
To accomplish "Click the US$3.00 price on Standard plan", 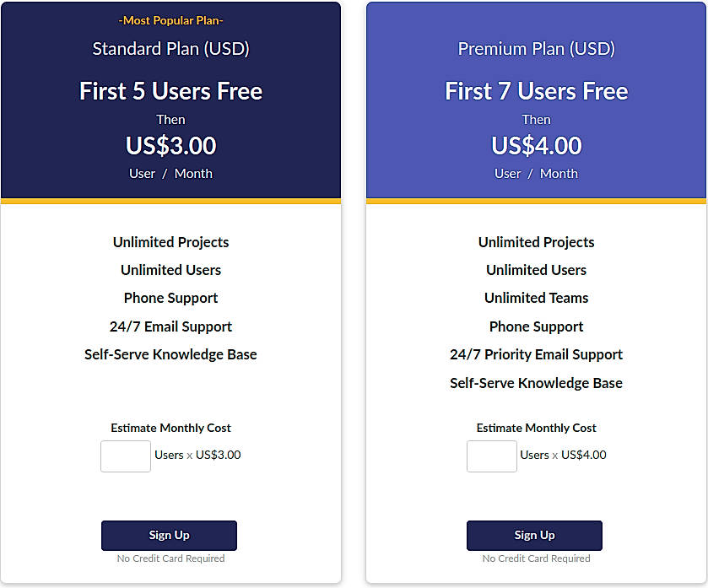I will tap(170, 145).
